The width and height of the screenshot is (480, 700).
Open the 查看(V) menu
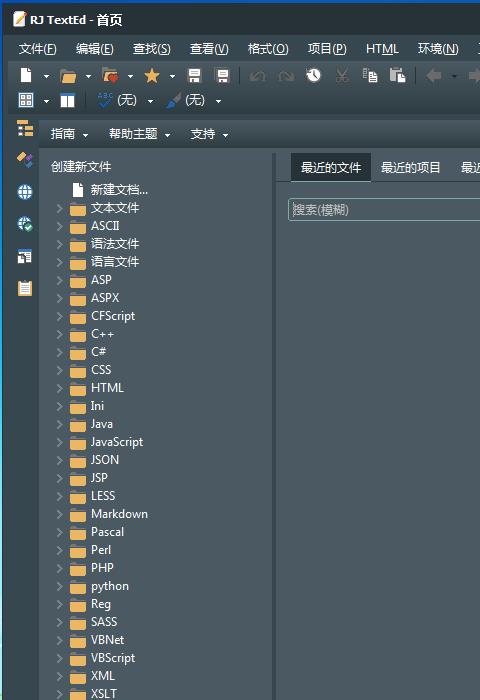pos(209,49)
